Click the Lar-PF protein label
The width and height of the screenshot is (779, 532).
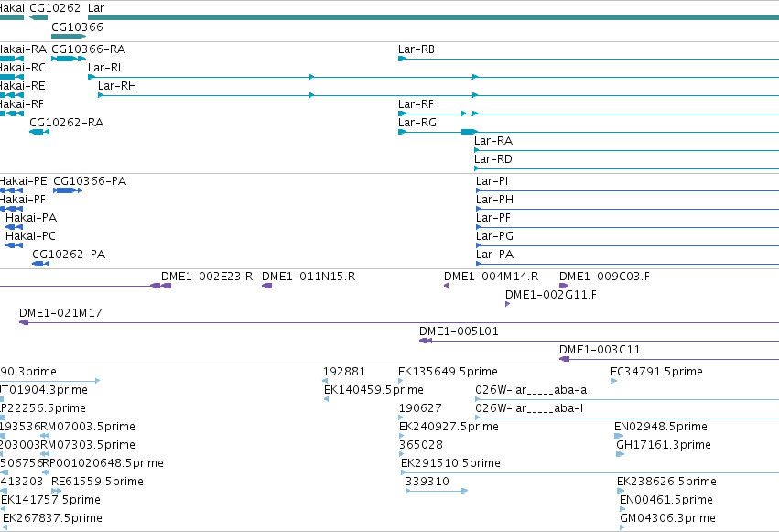493,218
